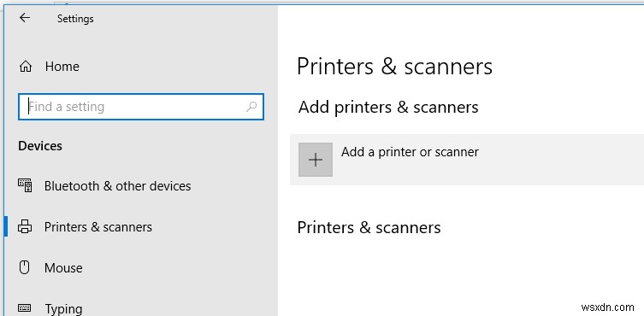Click the magnifier icon in search box
644x316 pixels.
coord(251,107)
